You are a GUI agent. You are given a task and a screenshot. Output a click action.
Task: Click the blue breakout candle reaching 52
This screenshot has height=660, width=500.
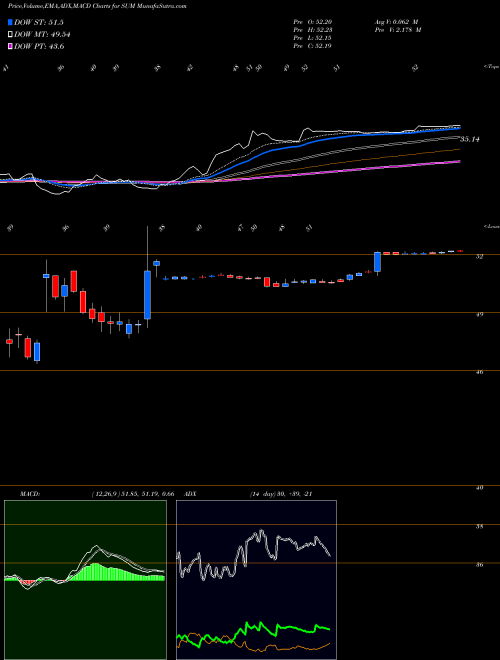click(378, 262)
